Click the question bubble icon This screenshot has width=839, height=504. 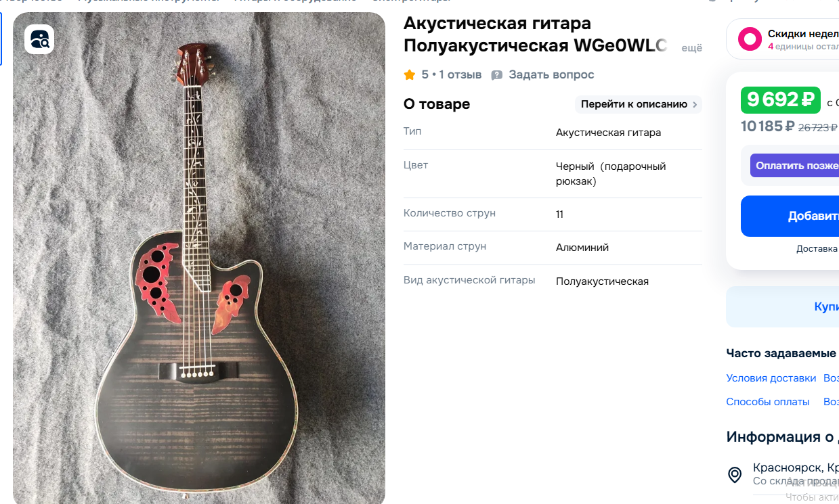coord(497,75)
